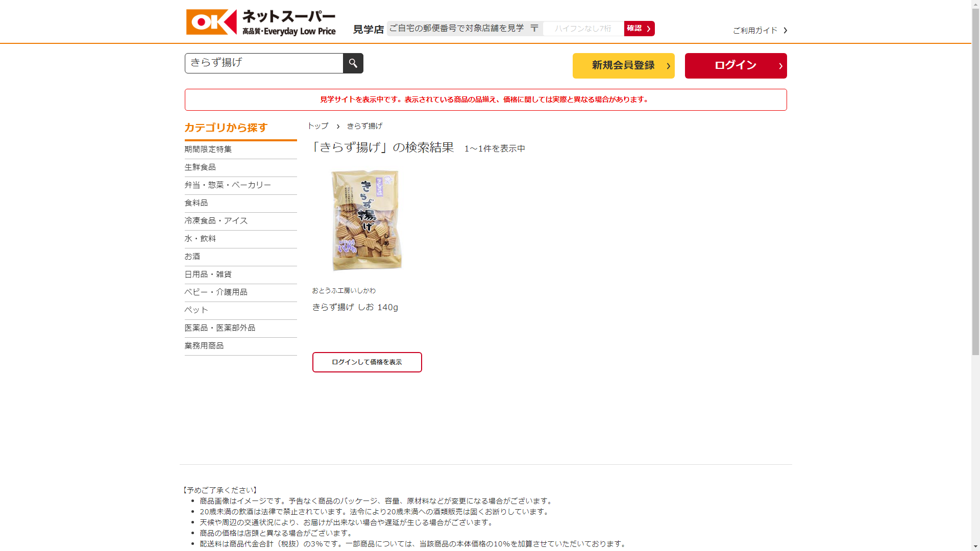Click the ログインして価格を表示 button
The image size is (980, 551).
pos(367,362)
